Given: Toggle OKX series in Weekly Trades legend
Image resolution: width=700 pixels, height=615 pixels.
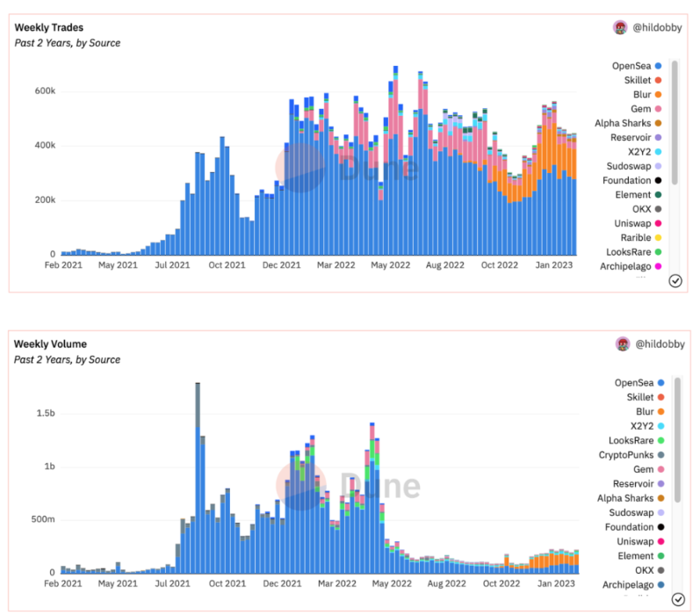Looking at the screenshot, I should pyautogui.click(x=646, y=209).
